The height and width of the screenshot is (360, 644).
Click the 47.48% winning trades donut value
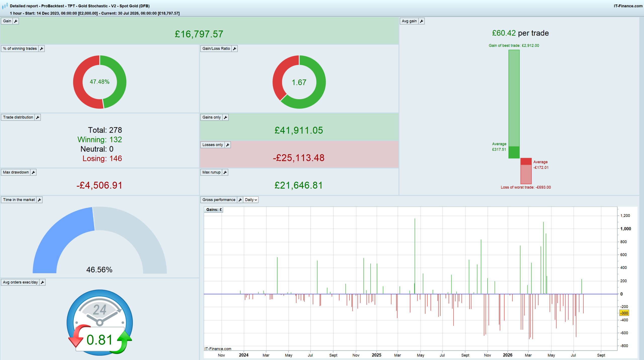click(100, 82)
